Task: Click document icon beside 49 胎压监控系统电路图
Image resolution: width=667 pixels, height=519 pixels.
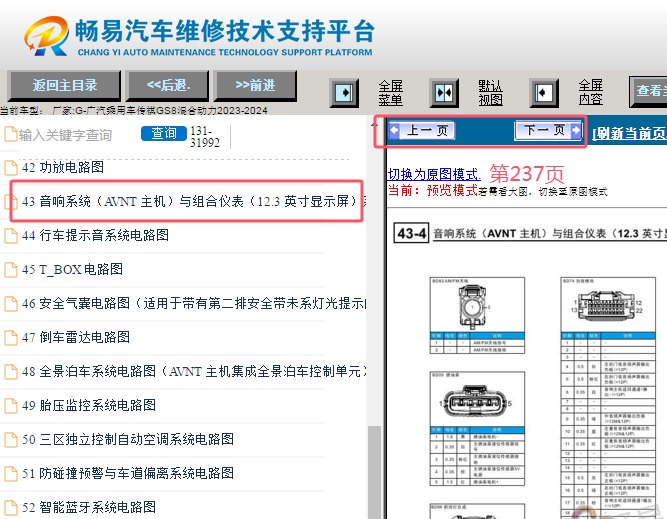Action: 11,406
